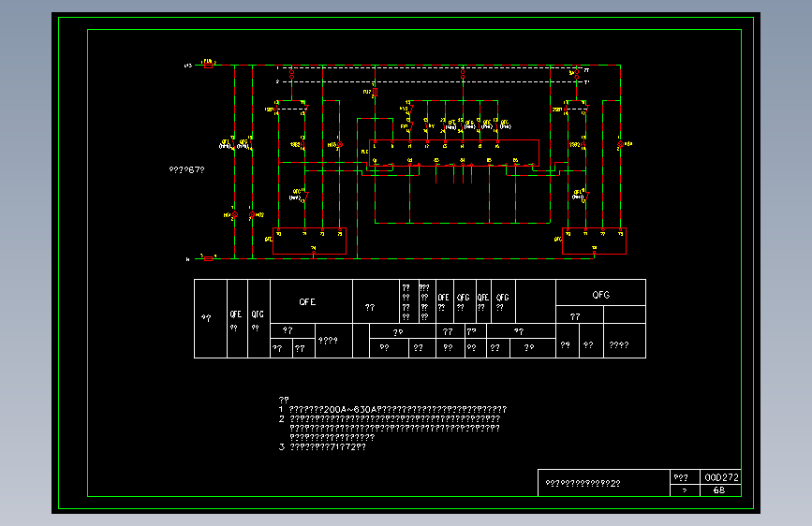Select the wide QFG header cell in table
Image resolution: width=812 pixels, height=526 pixels.
pos(600,293)
